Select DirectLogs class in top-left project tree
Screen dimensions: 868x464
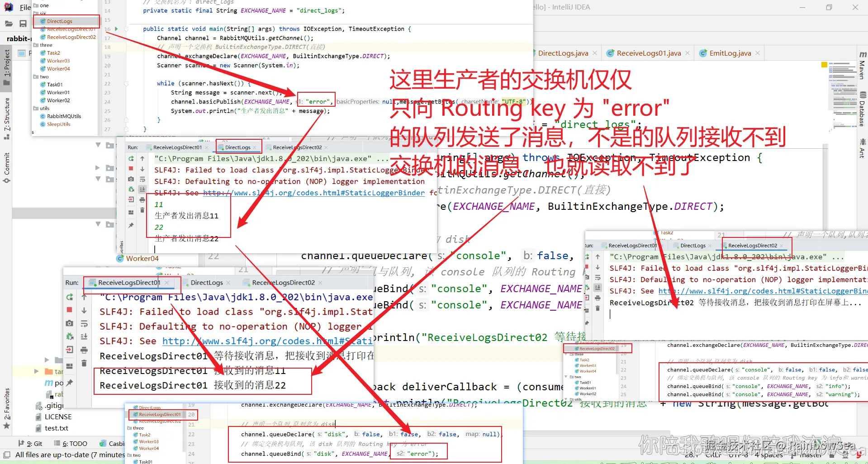[x=59, y=21]
